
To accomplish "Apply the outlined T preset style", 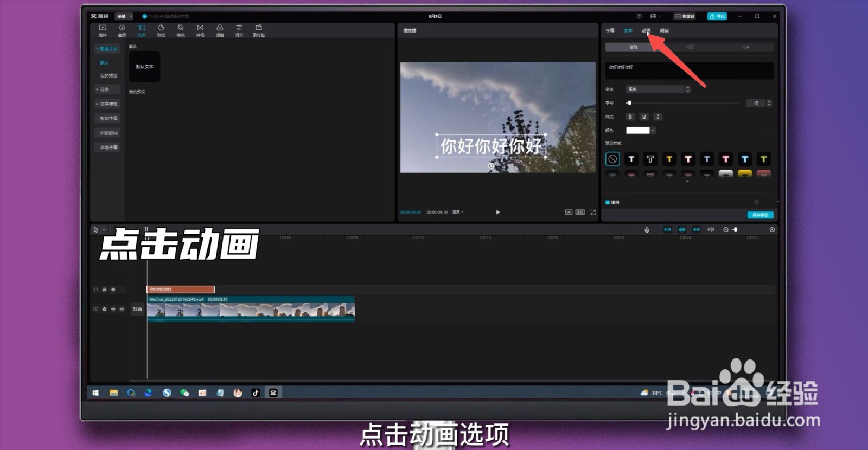I will tap(650, 159).
